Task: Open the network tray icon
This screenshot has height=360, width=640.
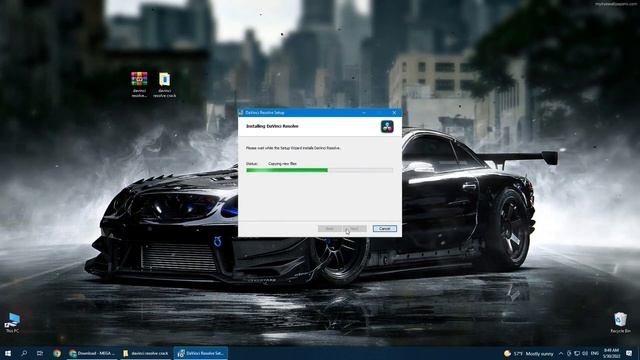Action: pos(577,353)
